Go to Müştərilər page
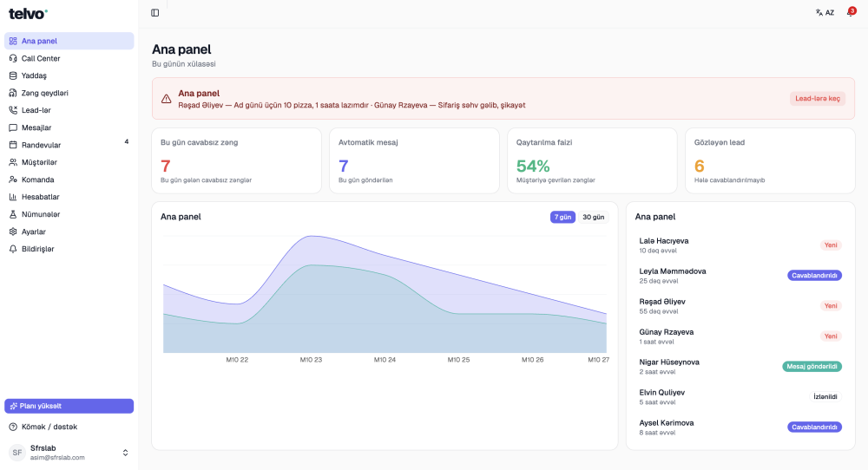This screenshot has height=470, width=868. pyautogui.click(x=69, y=162)
